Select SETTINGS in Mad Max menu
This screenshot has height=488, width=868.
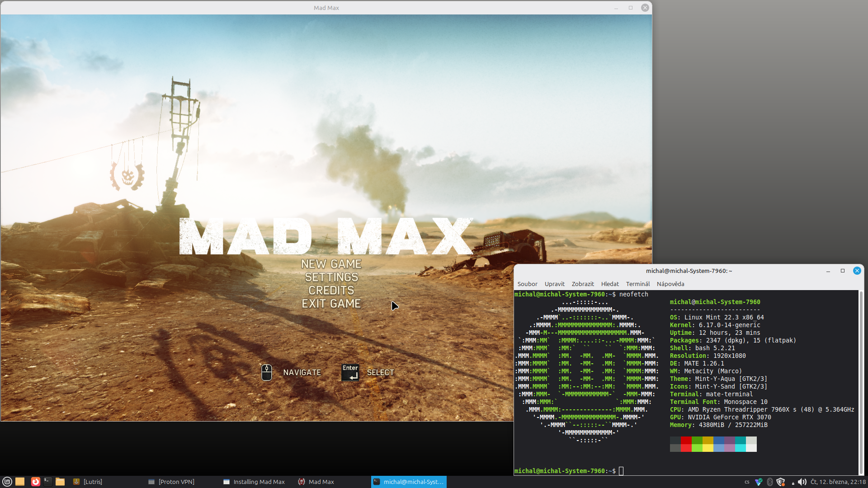pos(331,277)
